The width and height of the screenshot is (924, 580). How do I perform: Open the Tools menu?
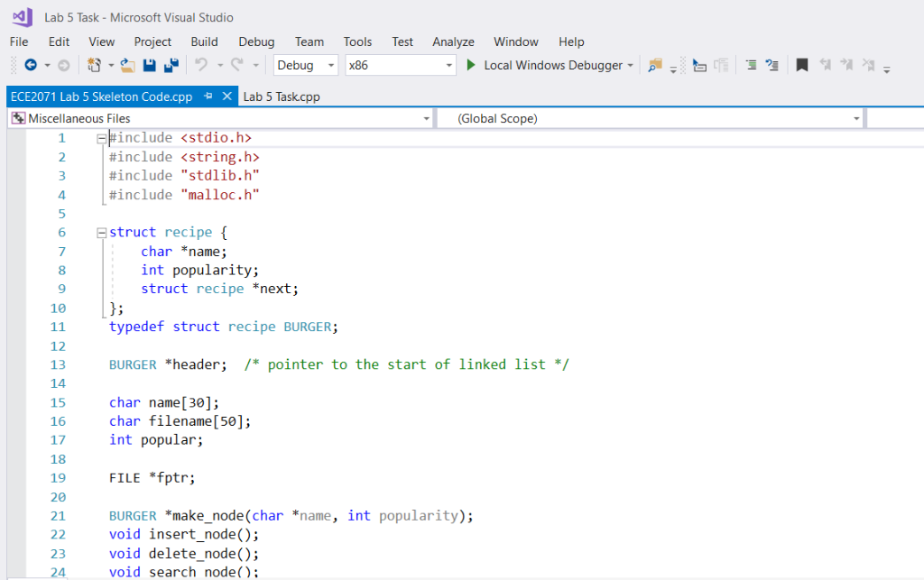click(x=357, y=41)
